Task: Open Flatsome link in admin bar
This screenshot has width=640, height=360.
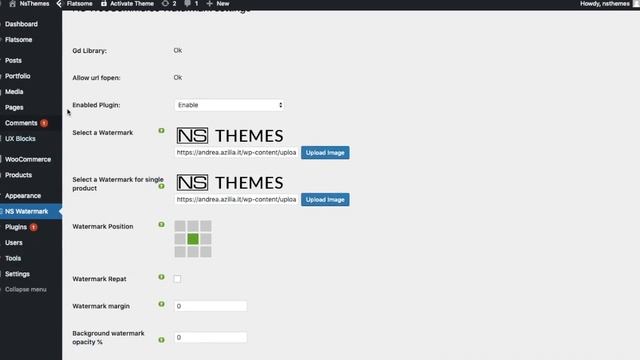Action: click(79, 4)
